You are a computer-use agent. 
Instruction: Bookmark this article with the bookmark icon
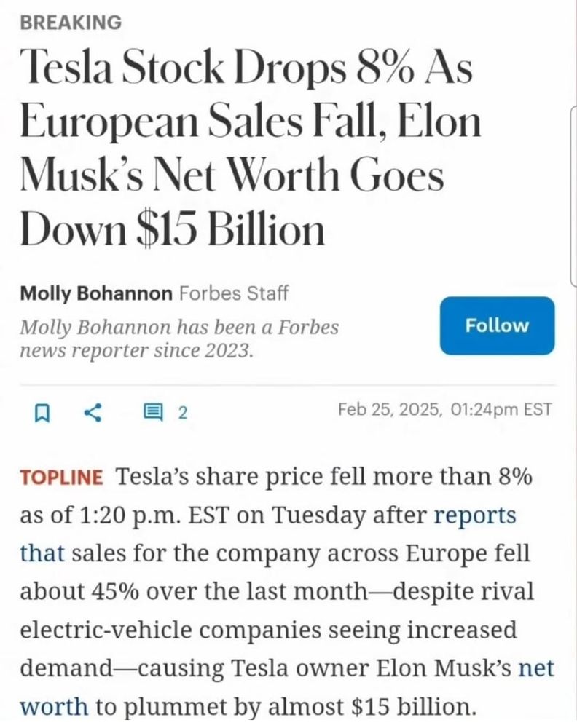click(x=42, y=412)
